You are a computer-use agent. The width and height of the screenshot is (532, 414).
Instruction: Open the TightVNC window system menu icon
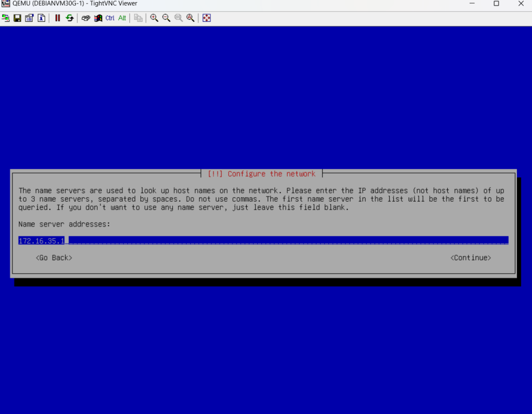pyautogui.click(x=6, y=4)
